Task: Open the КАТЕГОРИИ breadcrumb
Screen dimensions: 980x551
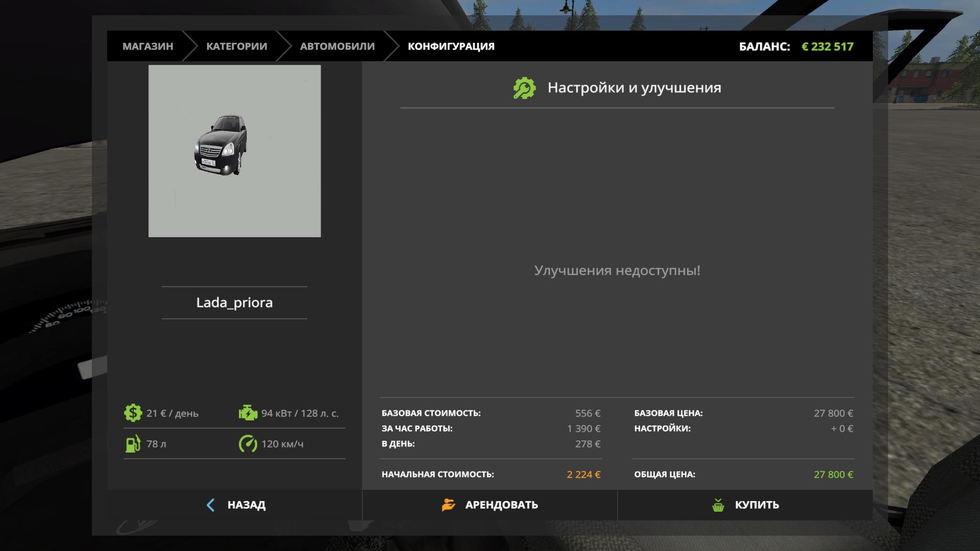Action: pyautogui.click(x=236, y=46)
